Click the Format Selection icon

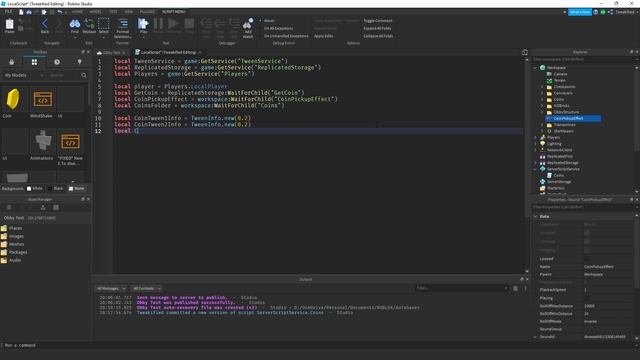coord(122,24)
